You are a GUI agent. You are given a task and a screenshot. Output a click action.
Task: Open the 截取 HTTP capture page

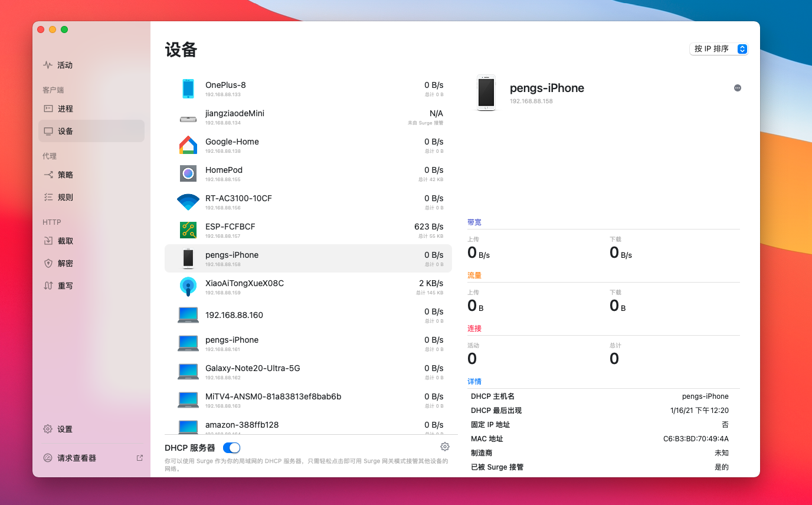pyautogui.click(x=65, y=241)
